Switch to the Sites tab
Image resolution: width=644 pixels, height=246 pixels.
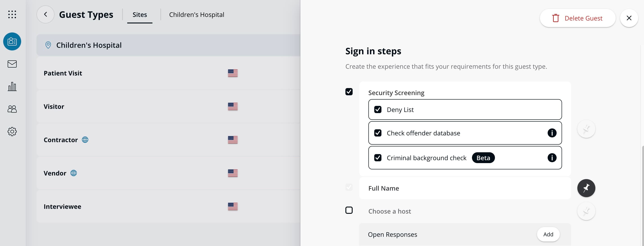pyautogui.click(x=140, y=14)
